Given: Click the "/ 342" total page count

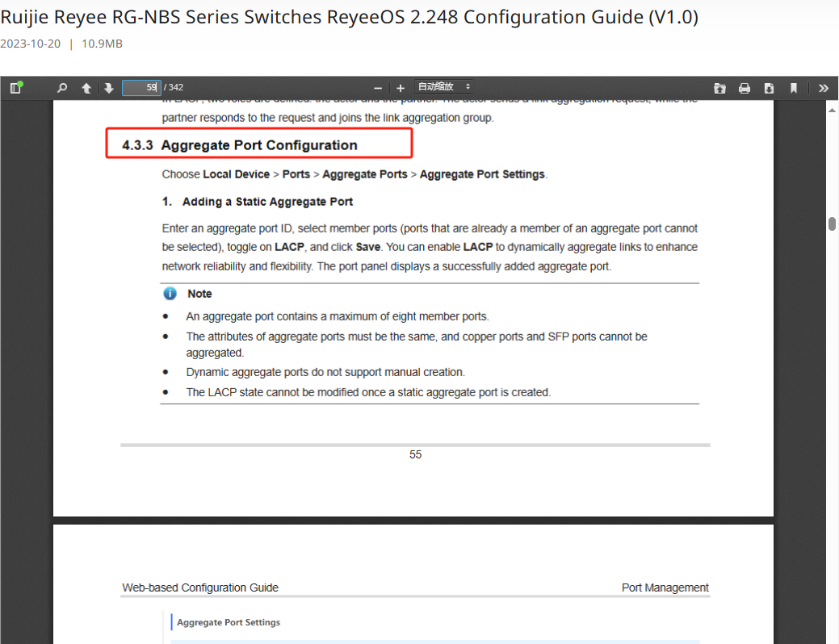Looking at the screenshot, I should (x=174, y=88).
